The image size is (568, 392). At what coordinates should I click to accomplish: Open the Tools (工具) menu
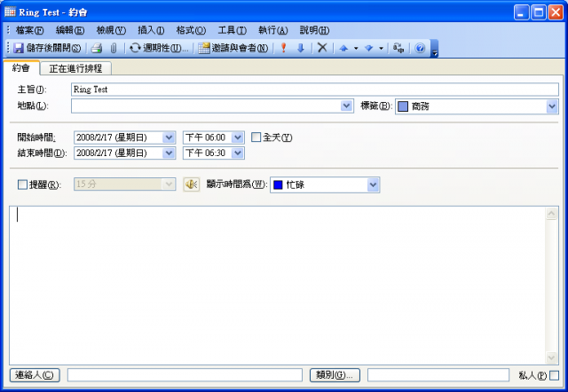pyautogui.click(x=232, y=30)
